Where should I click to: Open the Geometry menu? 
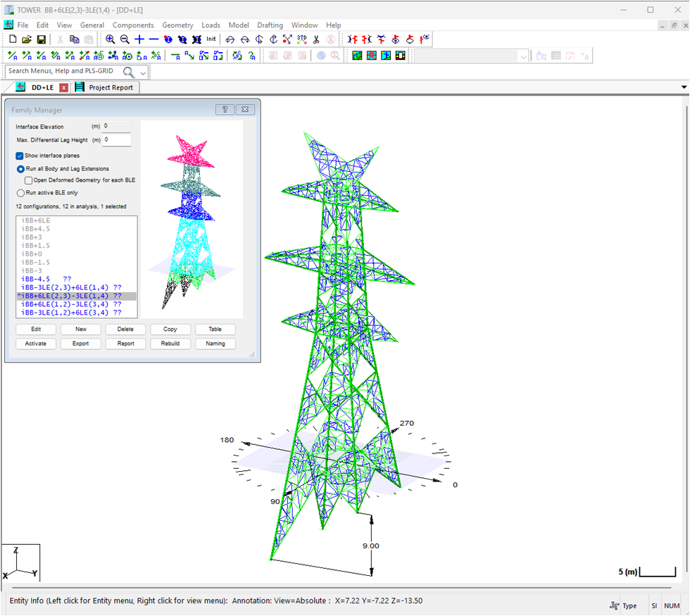pos(177,25)
